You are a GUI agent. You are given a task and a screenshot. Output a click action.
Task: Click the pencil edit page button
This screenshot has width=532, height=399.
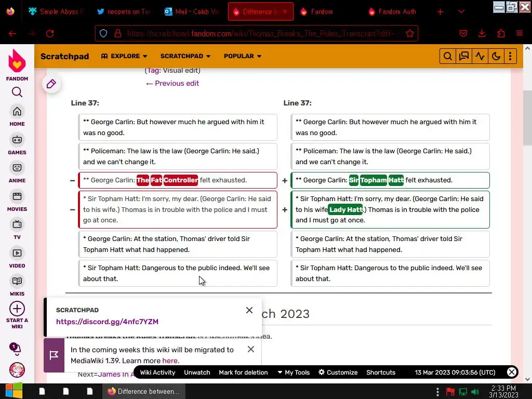(x=51, y=84)
